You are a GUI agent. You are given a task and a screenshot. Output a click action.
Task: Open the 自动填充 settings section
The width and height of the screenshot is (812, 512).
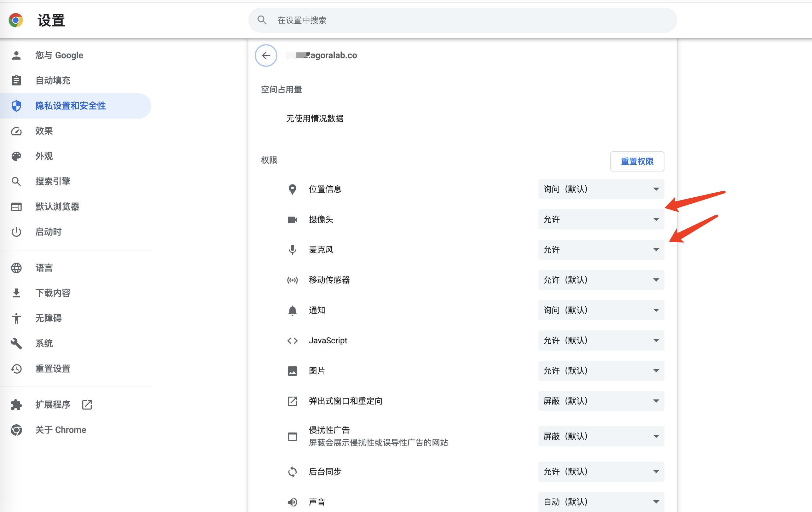coord(76,81)
